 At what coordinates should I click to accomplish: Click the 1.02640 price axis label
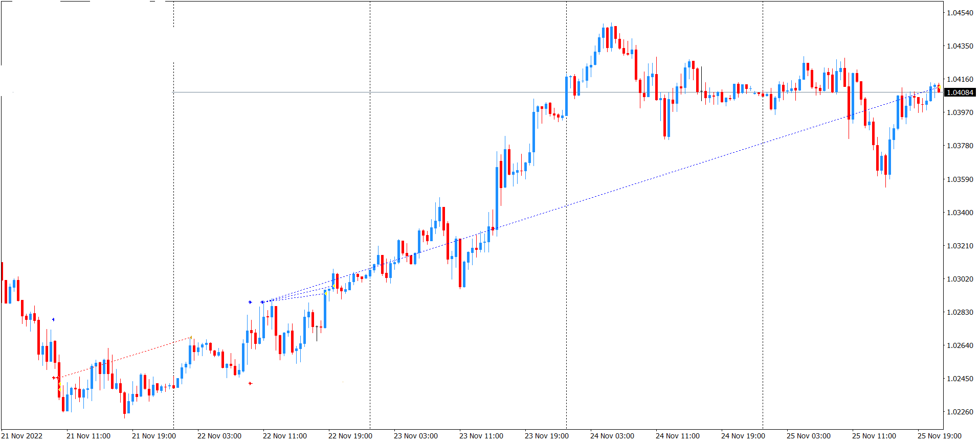pyautogui.click(x=960, y=345)
